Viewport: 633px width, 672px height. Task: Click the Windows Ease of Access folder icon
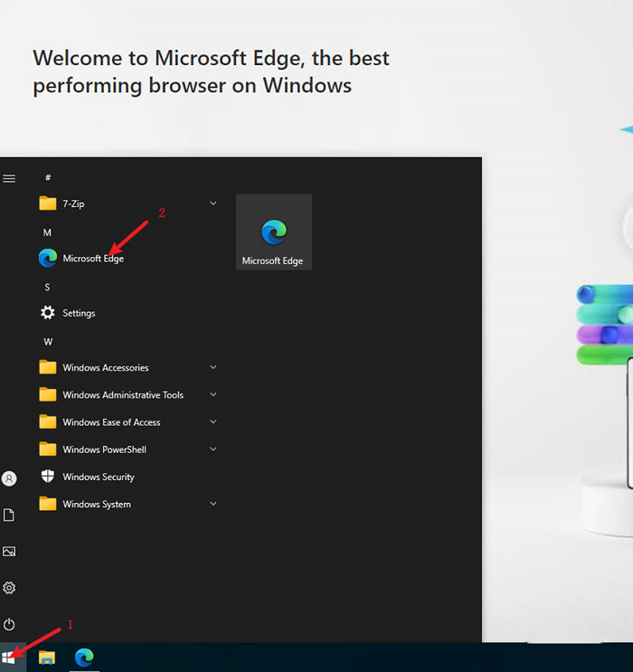[48, 421]
